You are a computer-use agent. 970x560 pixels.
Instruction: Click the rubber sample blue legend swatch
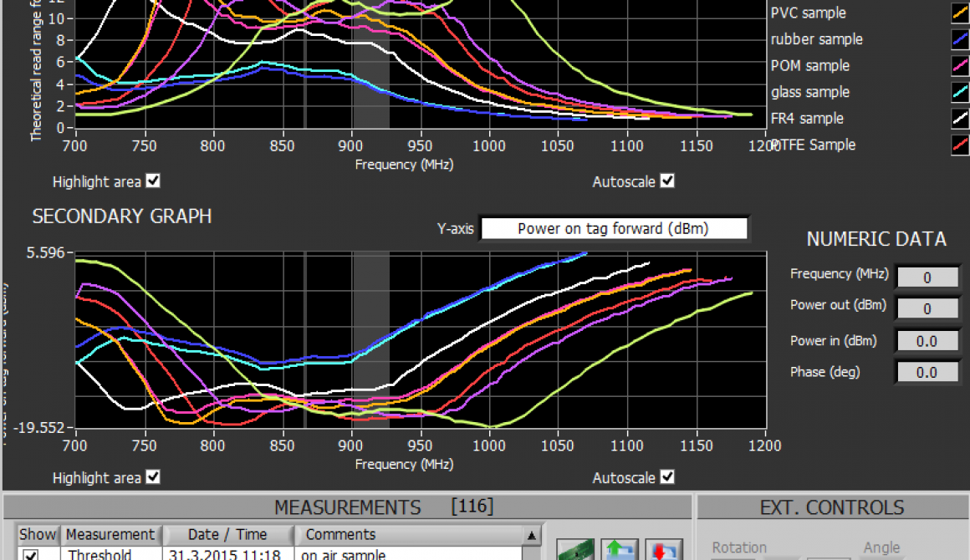(x=960, y=38)
